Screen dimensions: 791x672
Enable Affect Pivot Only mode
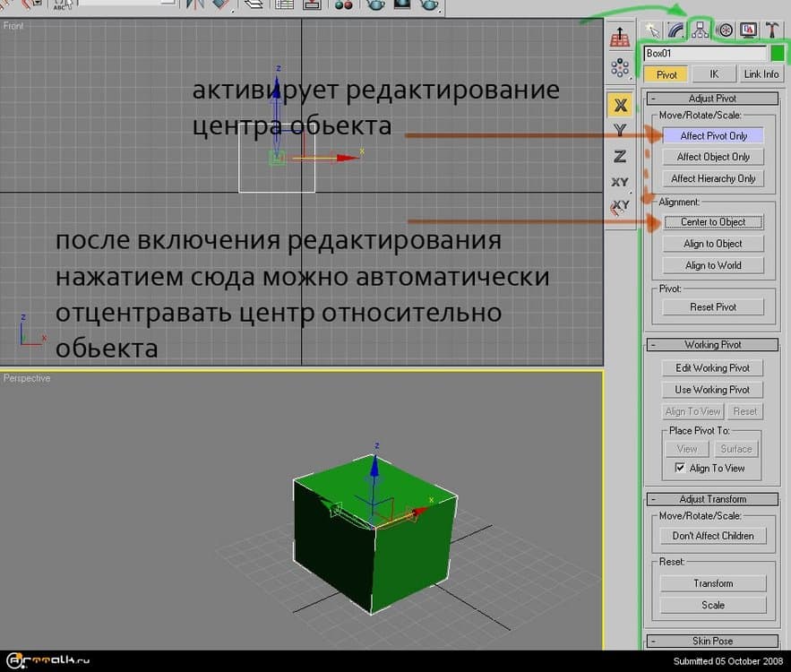point(713,135)
